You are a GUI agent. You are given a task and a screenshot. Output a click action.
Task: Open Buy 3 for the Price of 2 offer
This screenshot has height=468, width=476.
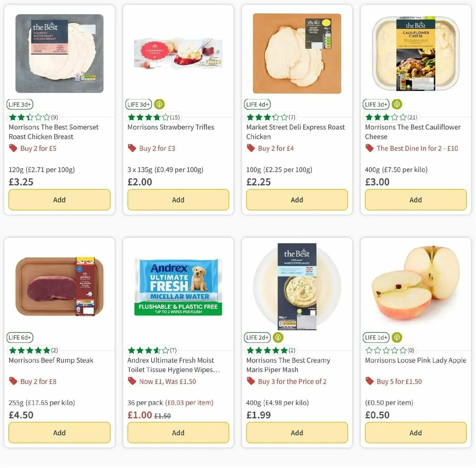click(x=292, y=381)
